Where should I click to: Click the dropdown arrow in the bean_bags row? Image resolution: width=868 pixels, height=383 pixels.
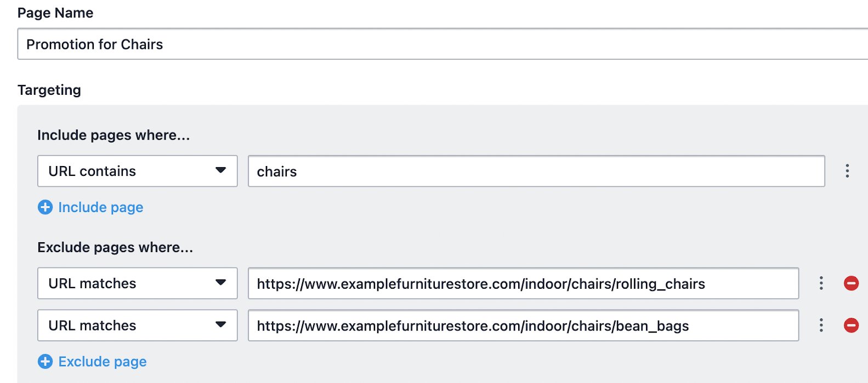pos(221,325)
